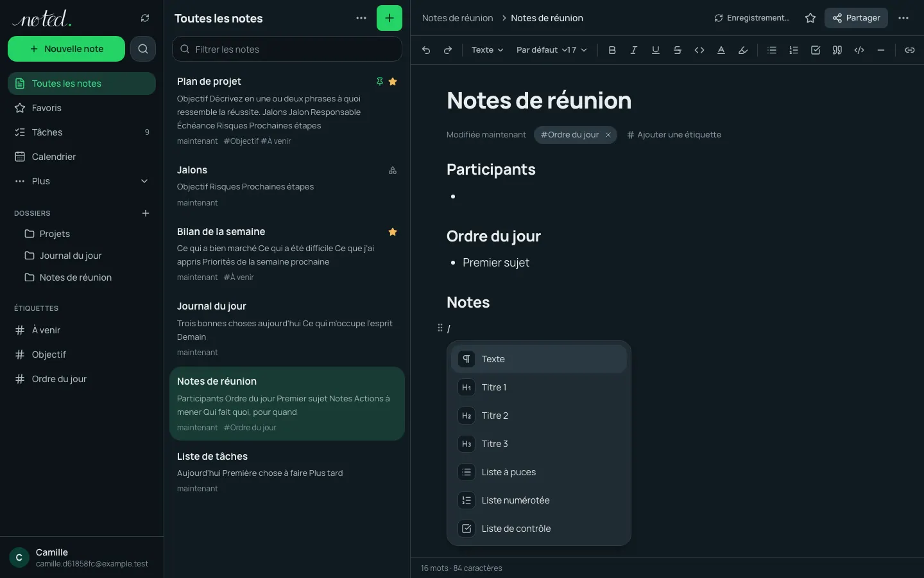The image size is (924, 578).
Task: Open the Calendrier view
Action: [x=81, y=157]
